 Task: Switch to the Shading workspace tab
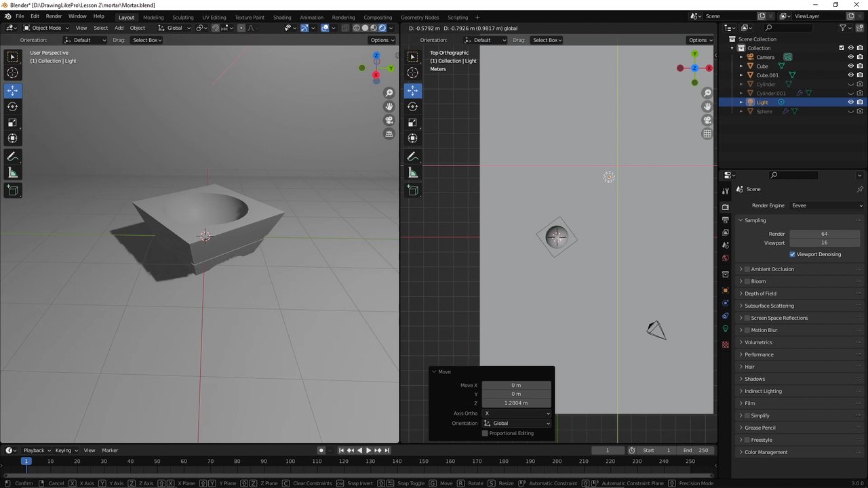coord(282,17)
